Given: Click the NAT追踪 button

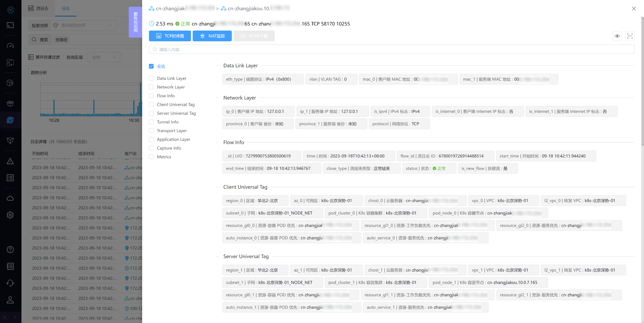Looking at the screenshot, I should coord(212,36).
